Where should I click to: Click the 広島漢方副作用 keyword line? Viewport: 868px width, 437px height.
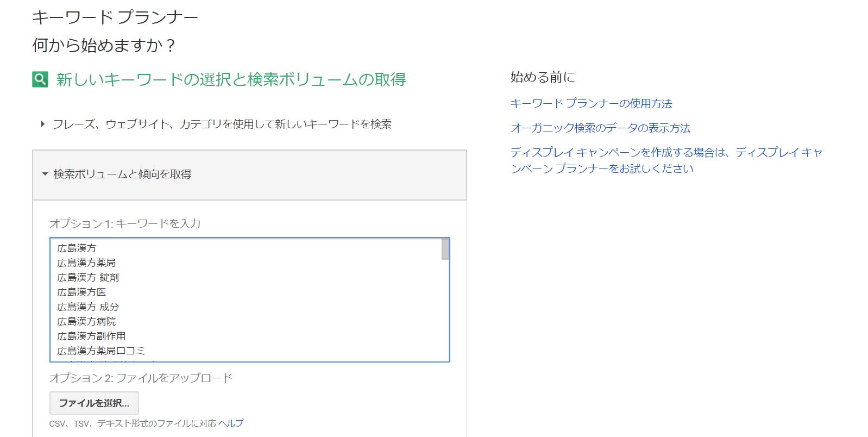tap(91, 336)
